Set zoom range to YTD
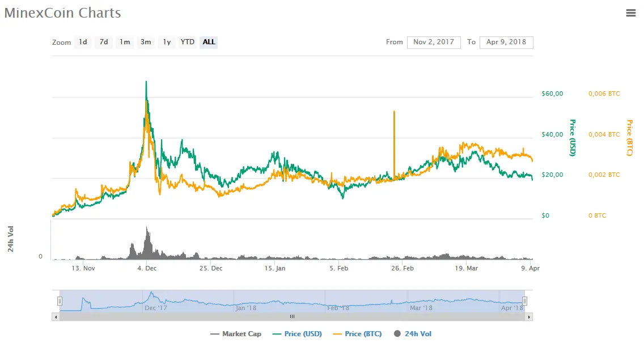This screenshot has width=644, height=343. point(188,42)
